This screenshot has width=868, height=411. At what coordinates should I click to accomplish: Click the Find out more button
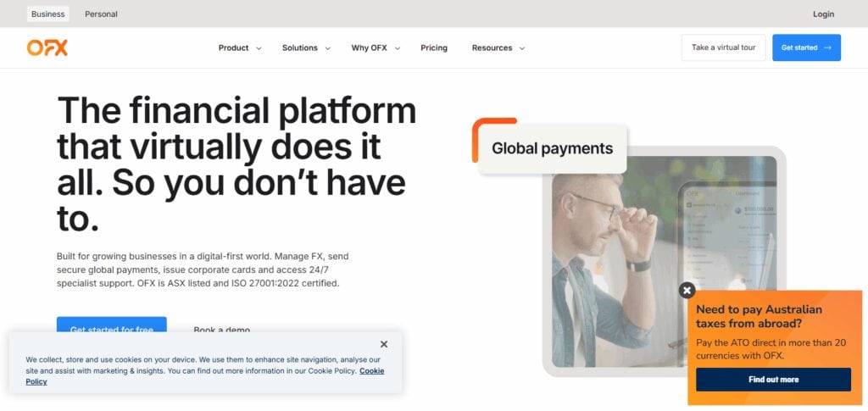click(x=773, y=380)
